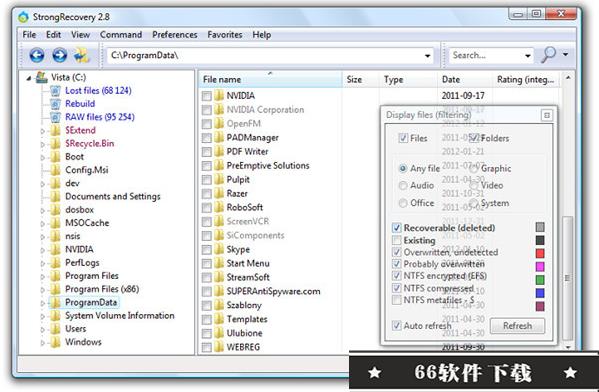Go back with the blue left arrow
The width and height of the screenshot is (599, 392).
(37, 55)
